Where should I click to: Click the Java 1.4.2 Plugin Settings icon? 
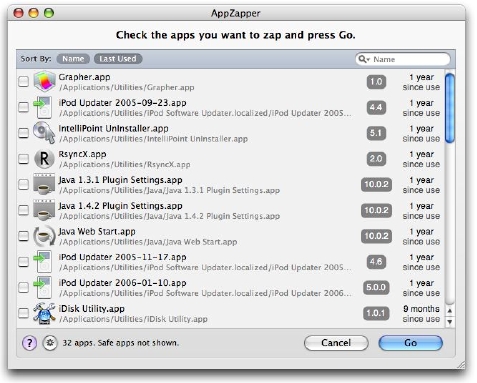coord(44,210)
